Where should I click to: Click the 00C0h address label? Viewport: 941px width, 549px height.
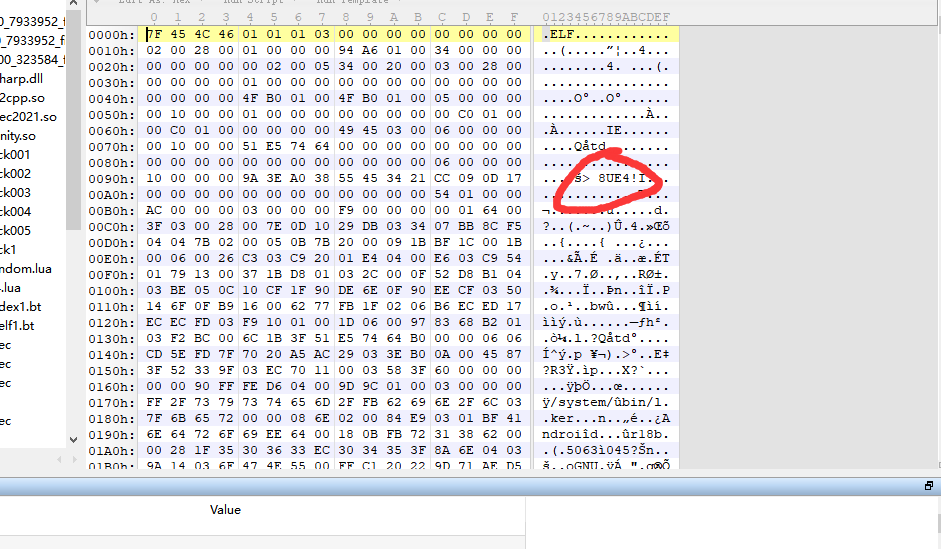click(x=112, y=227)
